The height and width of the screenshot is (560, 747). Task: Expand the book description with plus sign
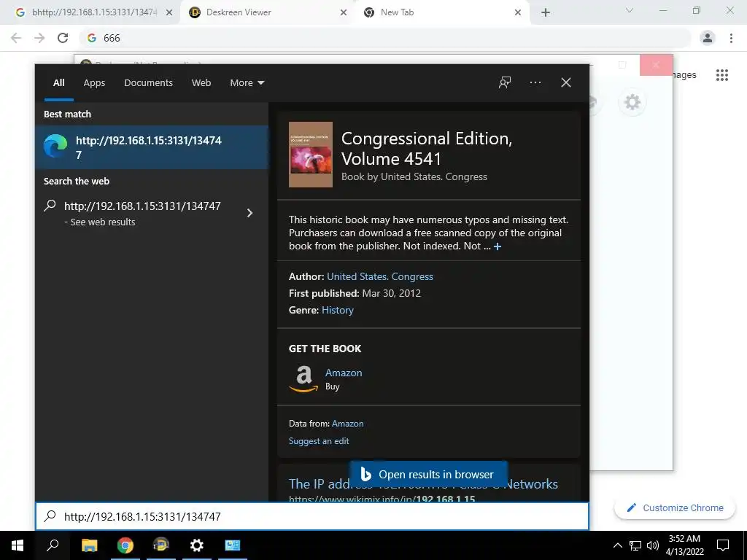tap(498, 246)
